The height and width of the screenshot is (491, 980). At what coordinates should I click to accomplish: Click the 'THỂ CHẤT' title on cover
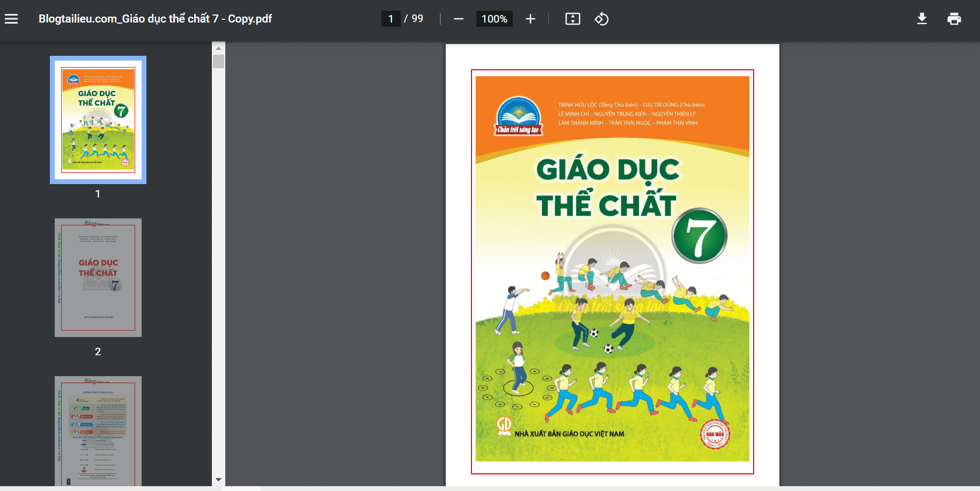pos(606,204)
